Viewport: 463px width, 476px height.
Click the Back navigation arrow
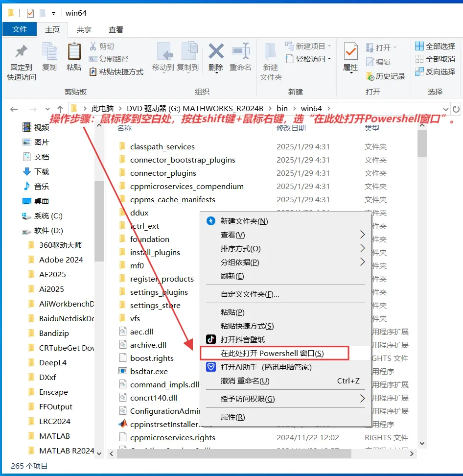tap(14, 109)
